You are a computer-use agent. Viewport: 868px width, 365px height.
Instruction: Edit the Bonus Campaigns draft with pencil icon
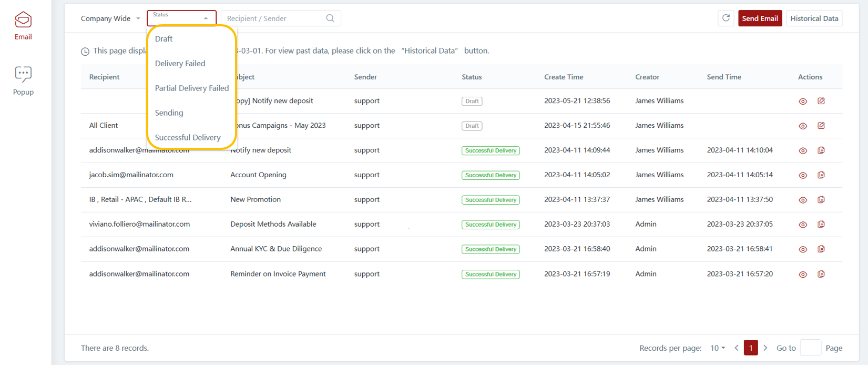tap(821, 126)
